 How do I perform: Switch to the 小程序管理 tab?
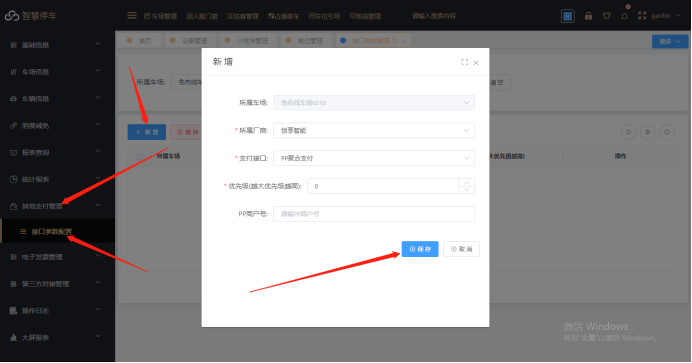(x=247, y=41)
